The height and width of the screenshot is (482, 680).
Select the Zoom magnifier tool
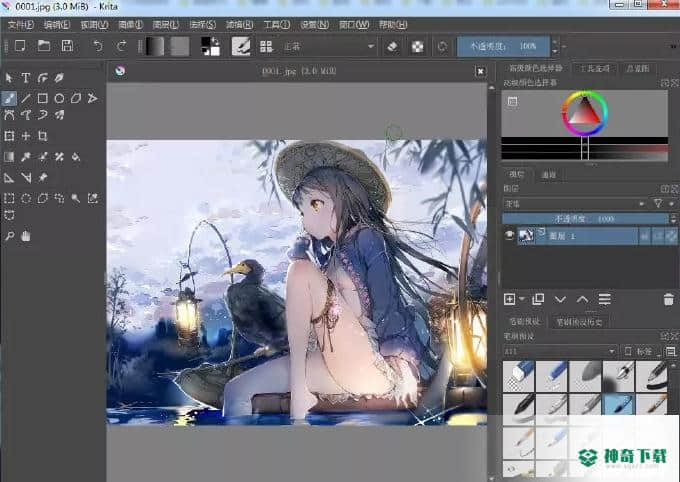(x=9, y=236)
